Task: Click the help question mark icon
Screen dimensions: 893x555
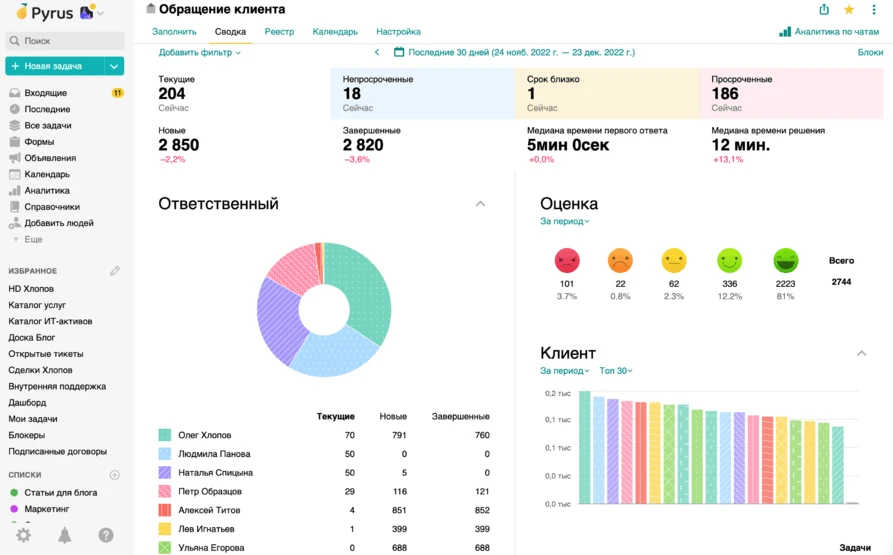Action: point(106,536)
